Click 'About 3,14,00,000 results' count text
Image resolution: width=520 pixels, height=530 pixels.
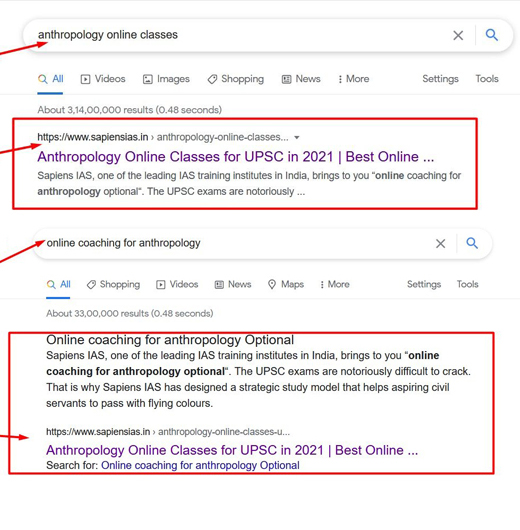[129, 110]
